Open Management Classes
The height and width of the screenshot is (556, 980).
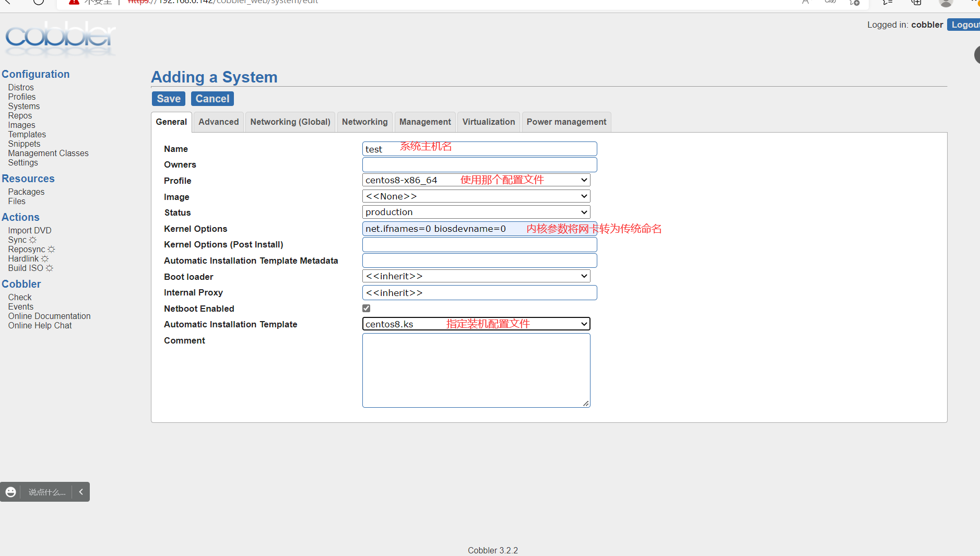tap(49, 153)
